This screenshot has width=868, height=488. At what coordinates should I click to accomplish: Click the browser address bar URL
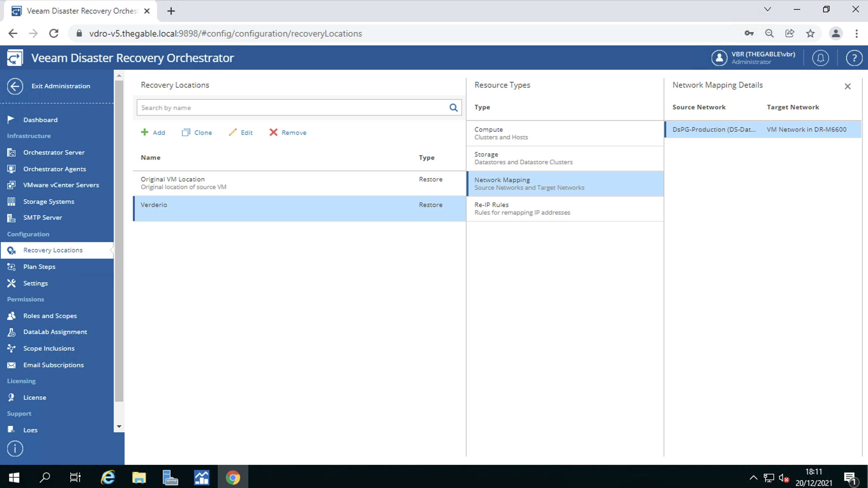[x=225, y=34]
